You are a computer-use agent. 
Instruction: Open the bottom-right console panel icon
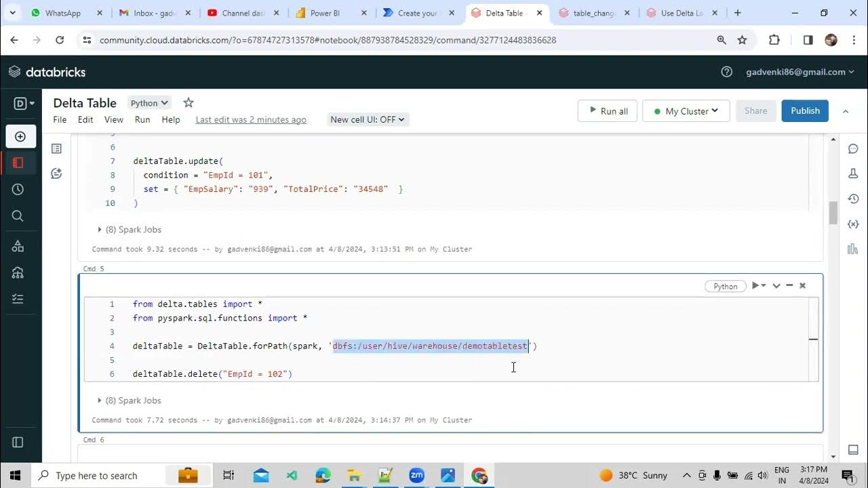click(x=853, y=450)
